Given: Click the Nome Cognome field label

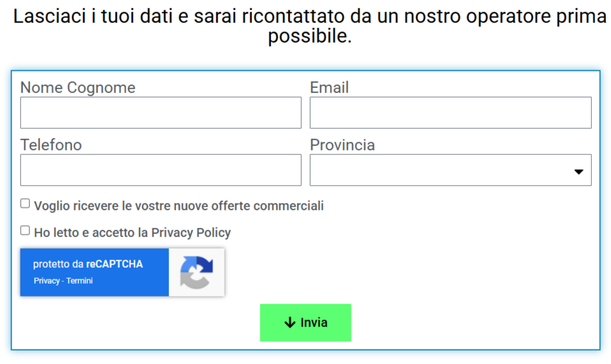Looking at the screenshot, I should point(78,87).
